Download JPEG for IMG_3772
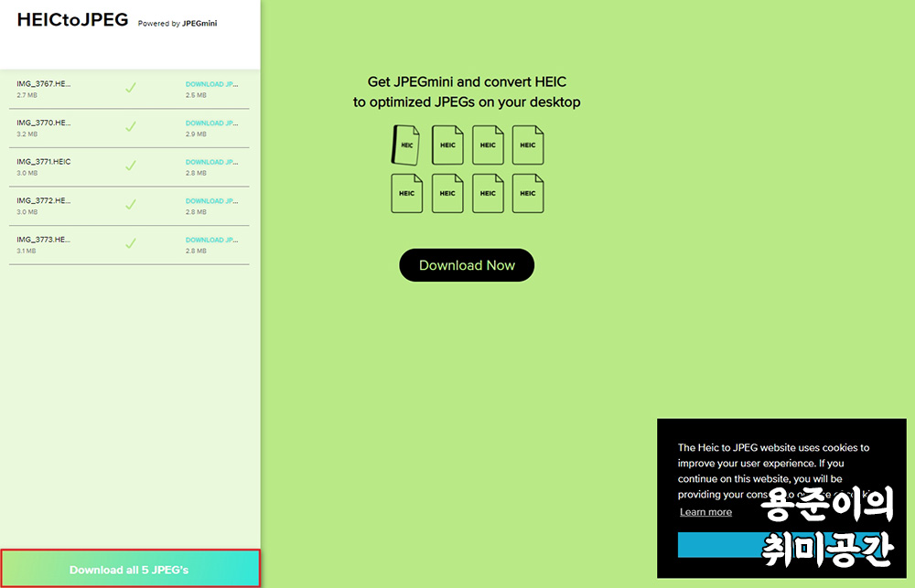The height and width of the screenshot is (588, 915). click(x=212, y=200)
